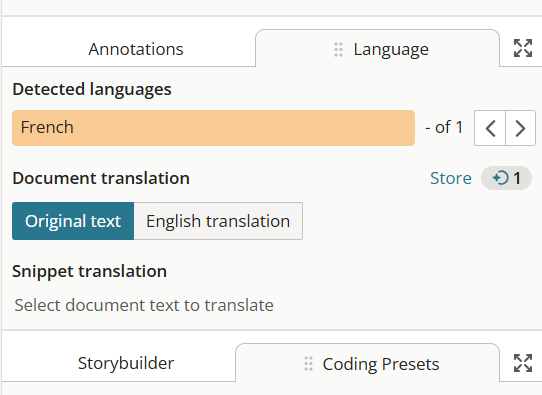
Task: Go to previous detected language hit
Action: 490,128
